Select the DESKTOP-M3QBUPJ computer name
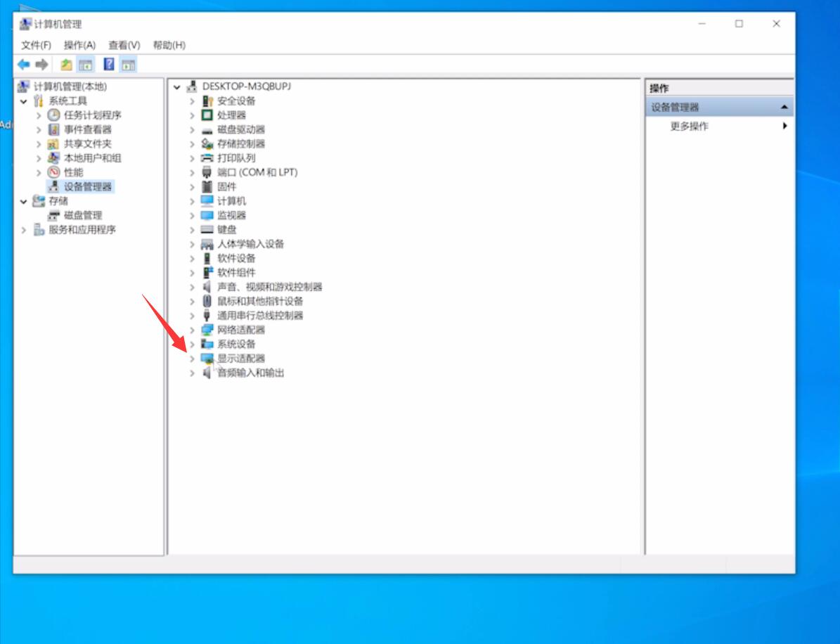 click(247, 86)
